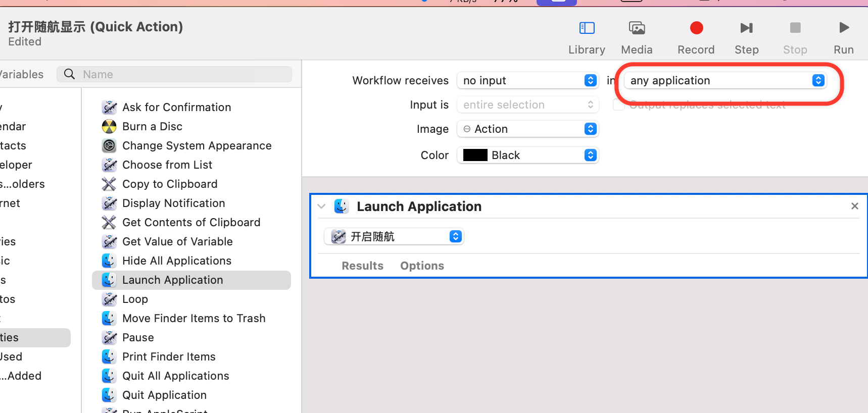Select Ask for Confirmation action text
The height and width of the screenshot is (413, 868).
[x=176, y=107]
